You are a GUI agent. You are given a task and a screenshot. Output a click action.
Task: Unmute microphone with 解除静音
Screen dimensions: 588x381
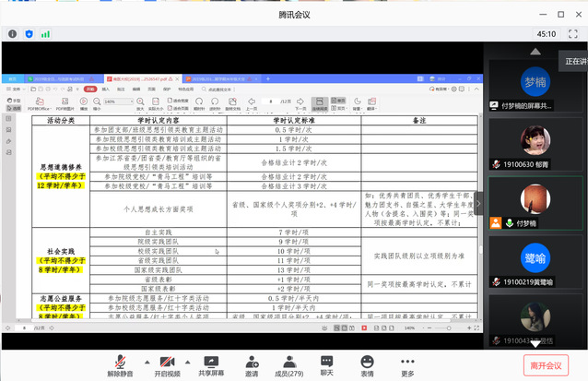(122, 364)
